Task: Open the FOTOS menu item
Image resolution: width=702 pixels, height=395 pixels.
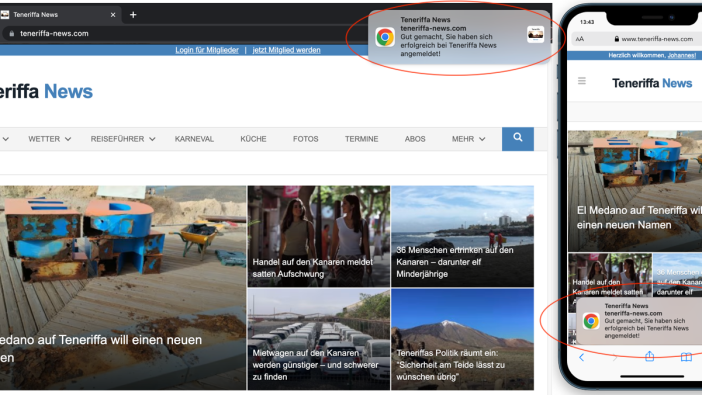Action: coord(305,139)
